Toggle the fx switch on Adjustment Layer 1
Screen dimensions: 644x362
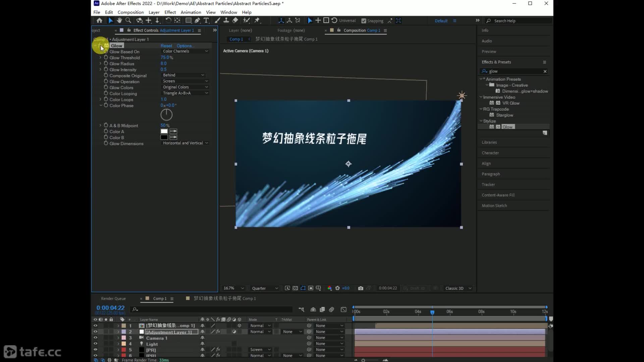(x=218, y=331)
